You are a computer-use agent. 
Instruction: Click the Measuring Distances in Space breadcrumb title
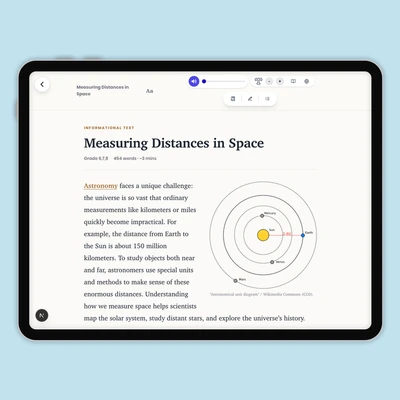click(103, 90)
